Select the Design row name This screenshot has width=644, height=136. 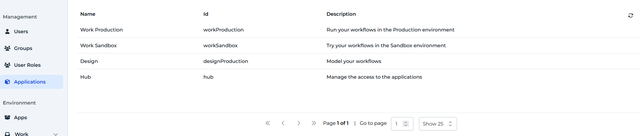coord(89,61)
